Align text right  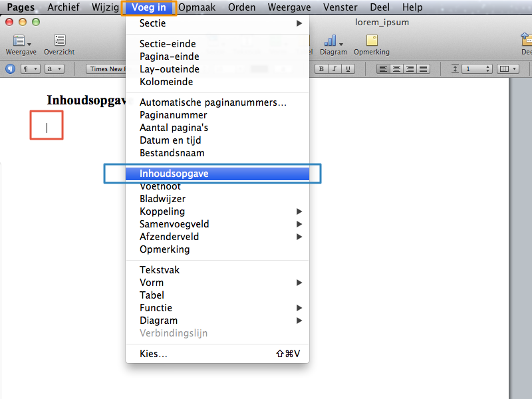tap(410, 69)
